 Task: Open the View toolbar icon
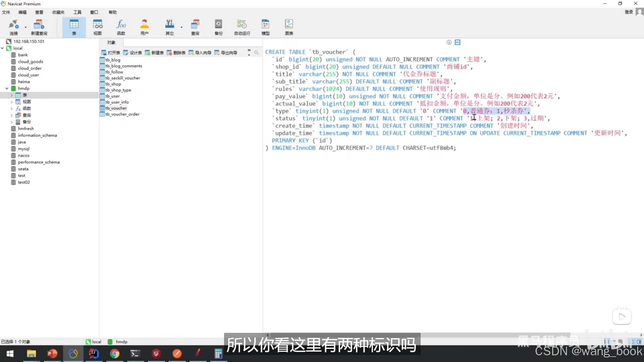98,27
